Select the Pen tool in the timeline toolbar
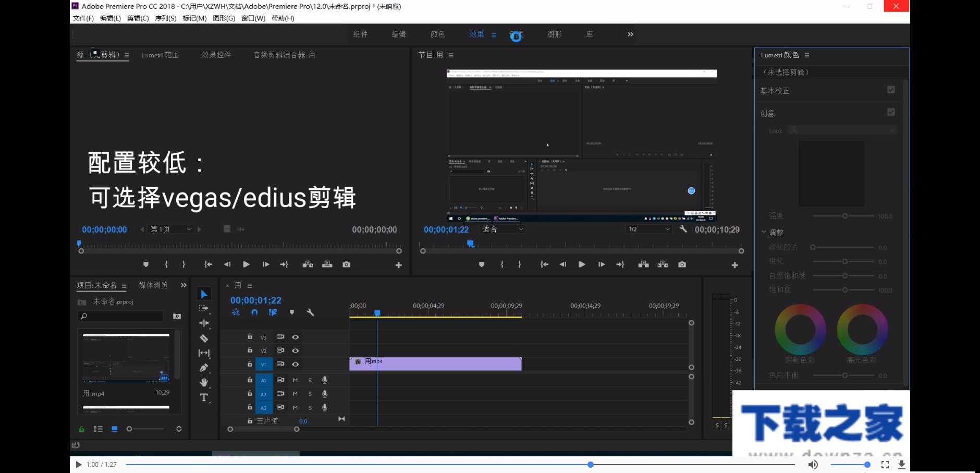The width and height of the screenshot is (980, 473). [x=204, y=368]
